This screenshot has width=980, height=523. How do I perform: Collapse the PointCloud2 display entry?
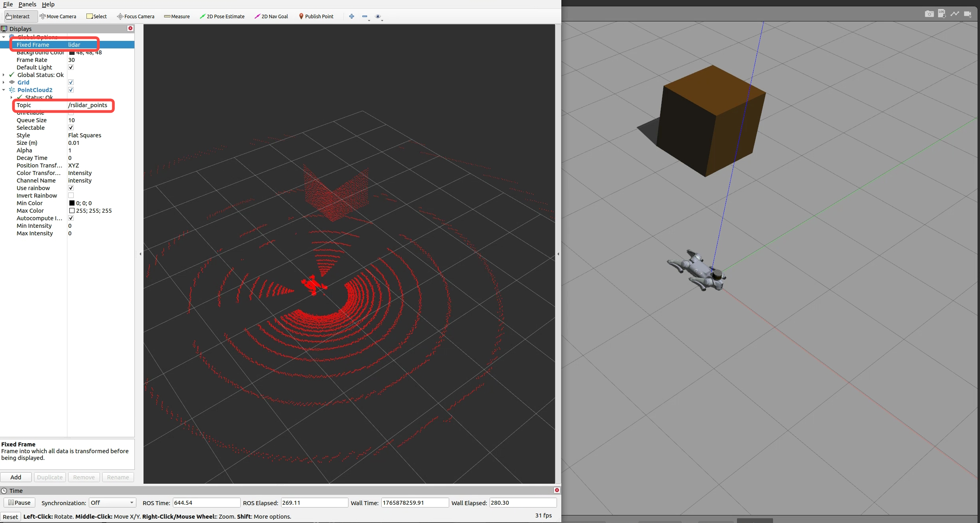click(4, 90)
